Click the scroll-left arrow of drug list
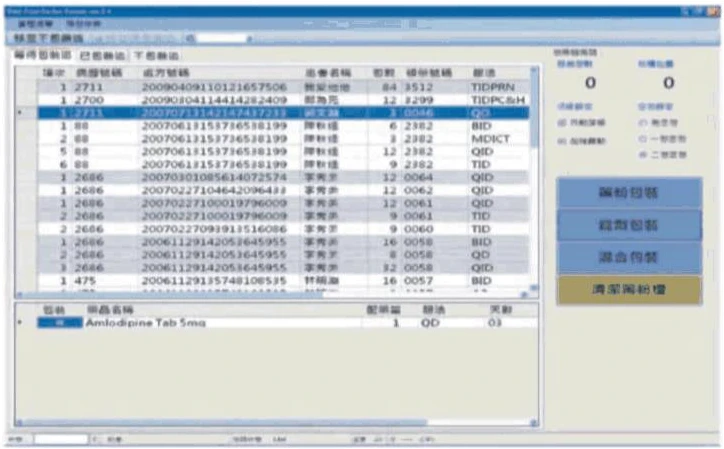 click(19, 423)
